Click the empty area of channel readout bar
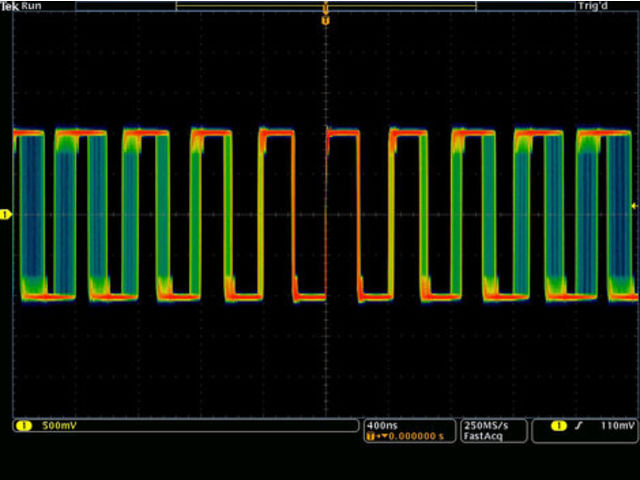This screenshot has width=640, height=480. click(220, 426)
